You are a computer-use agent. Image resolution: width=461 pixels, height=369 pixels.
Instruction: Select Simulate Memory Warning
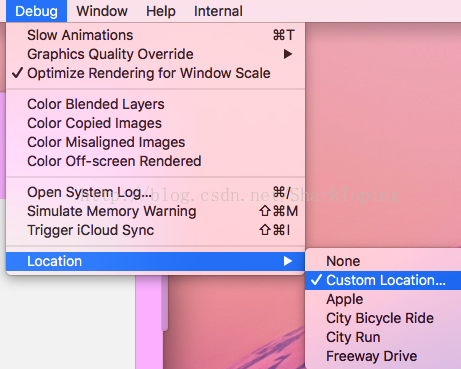[155, 211]
